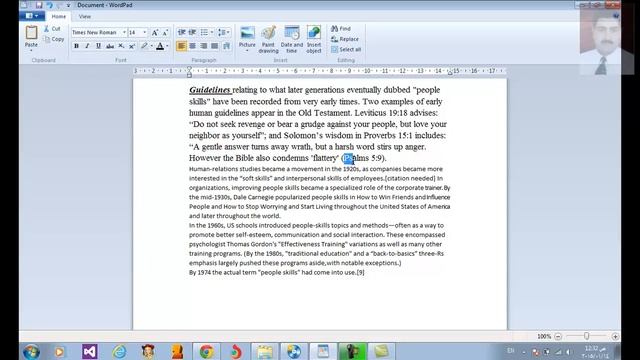Click the first-line indent marker on ruler
Viewport: 640px width, 360px height.
189,69
